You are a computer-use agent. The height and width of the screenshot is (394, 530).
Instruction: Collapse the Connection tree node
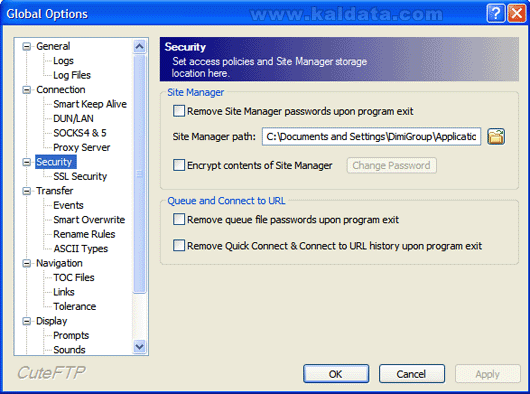pos(26,90)
